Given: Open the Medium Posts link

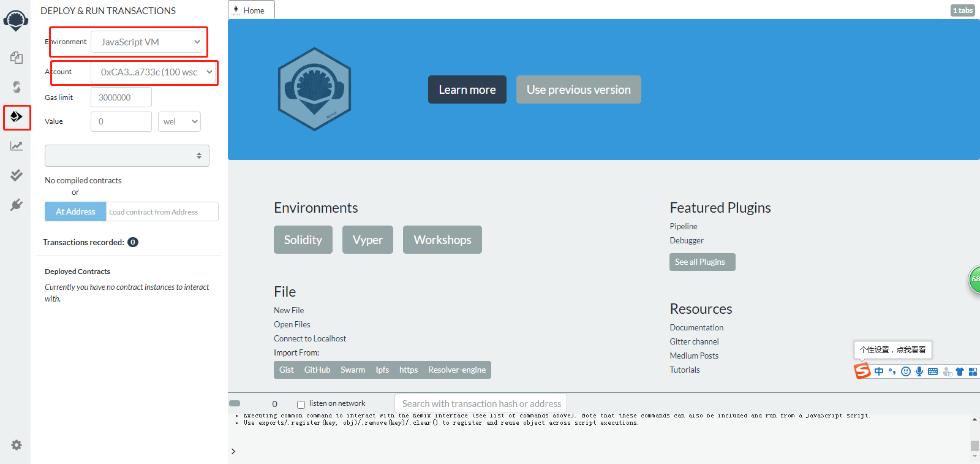Looking at the screenshot, I should (x=694, y=356).
